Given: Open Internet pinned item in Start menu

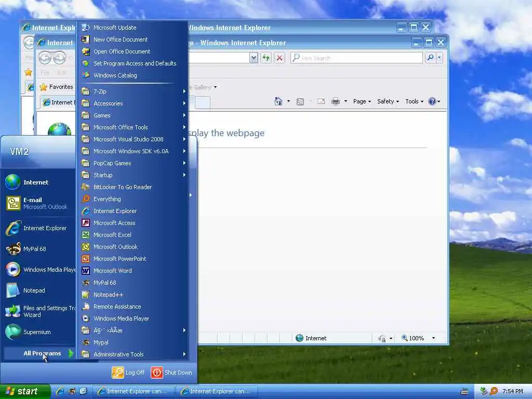Looking at the screenshot, I should click(x=39, y=182).
